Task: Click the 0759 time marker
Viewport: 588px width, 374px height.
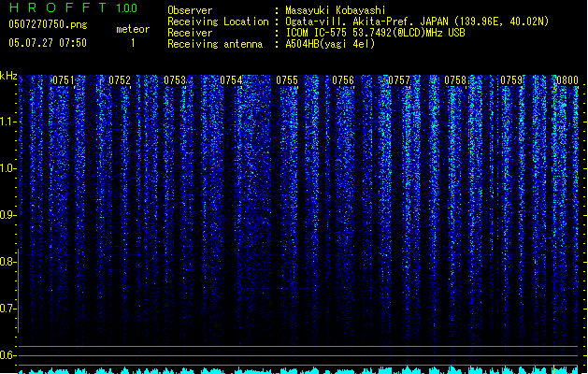Action: 511,80
